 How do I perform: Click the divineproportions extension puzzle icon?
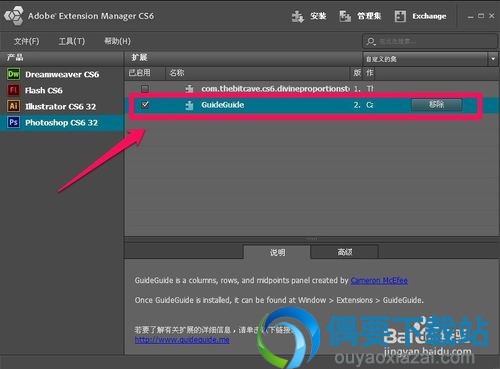[x=189, y=89]
